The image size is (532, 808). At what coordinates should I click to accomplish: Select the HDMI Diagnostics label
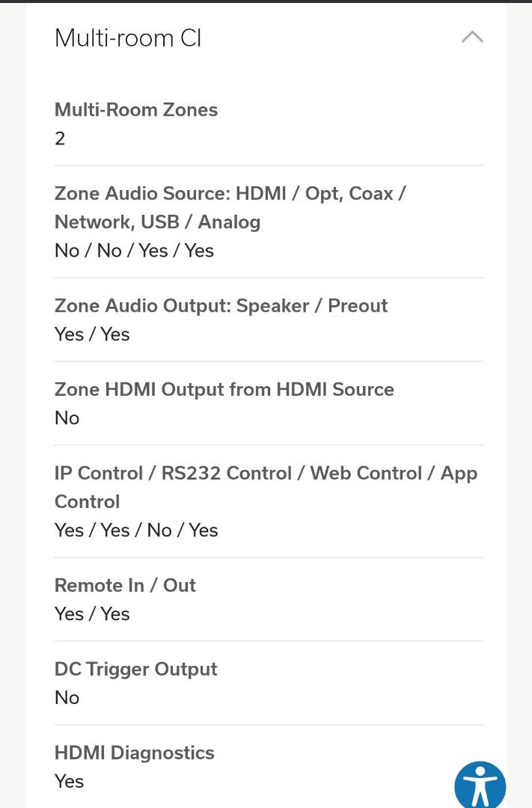(x=134, y=753)
